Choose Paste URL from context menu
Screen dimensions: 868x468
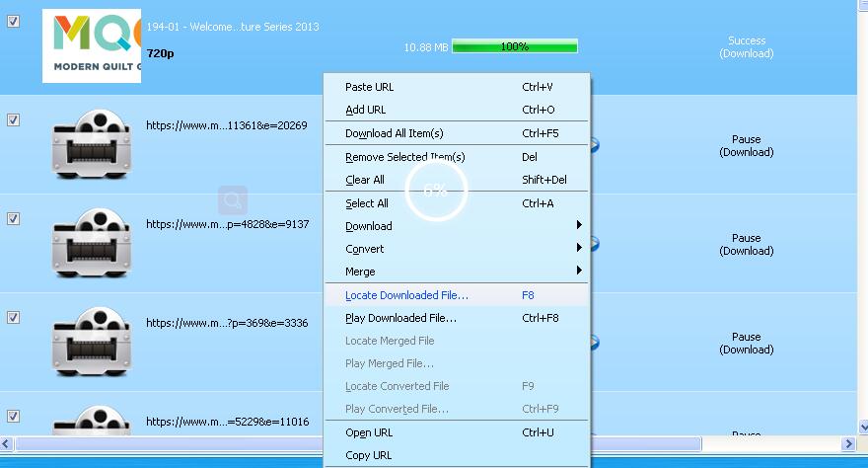coord(457,87)
